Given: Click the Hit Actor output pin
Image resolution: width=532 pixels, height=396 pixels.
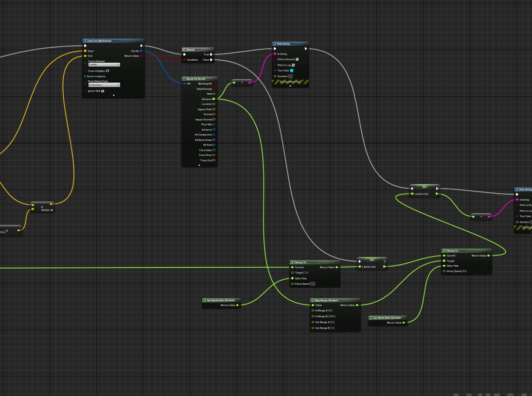Looking at the screenshot, I should pyautogui.click(x=214, y=130).
